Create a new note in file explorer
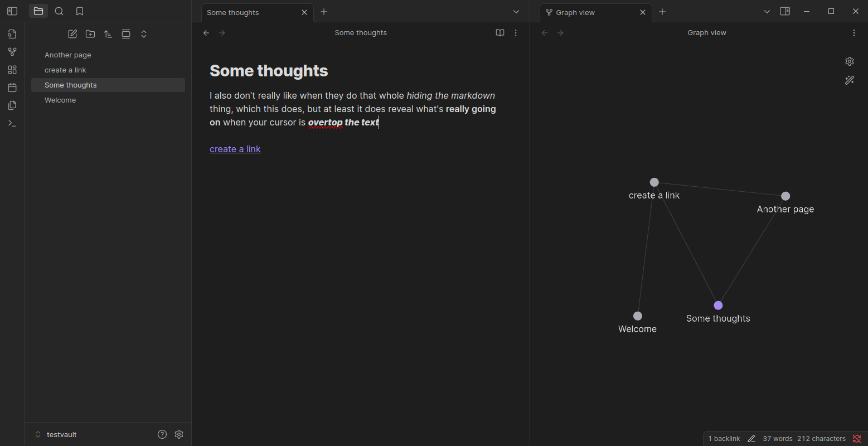868x446 pixels. pos(72,34)
